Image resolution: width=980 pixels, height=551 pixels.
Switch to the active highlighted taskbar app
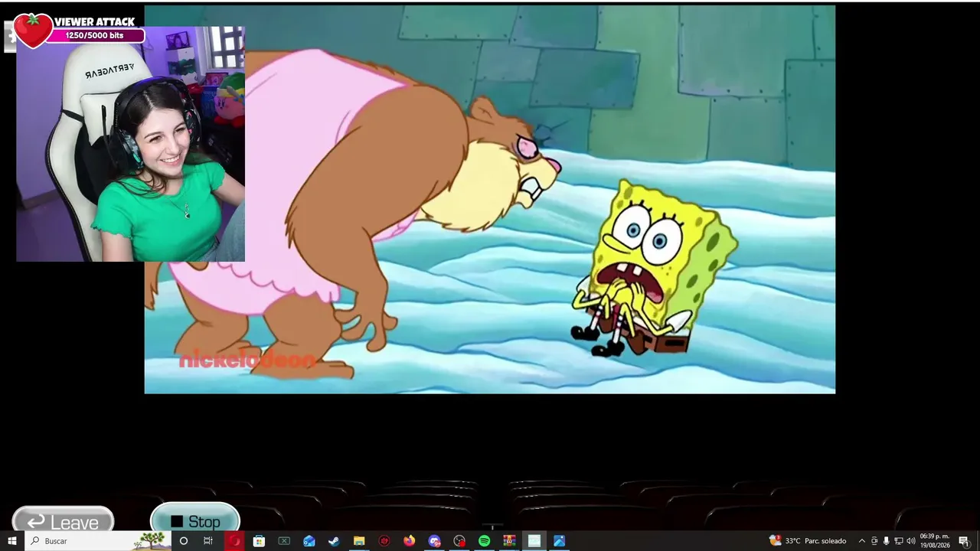(x=534, y=541)
